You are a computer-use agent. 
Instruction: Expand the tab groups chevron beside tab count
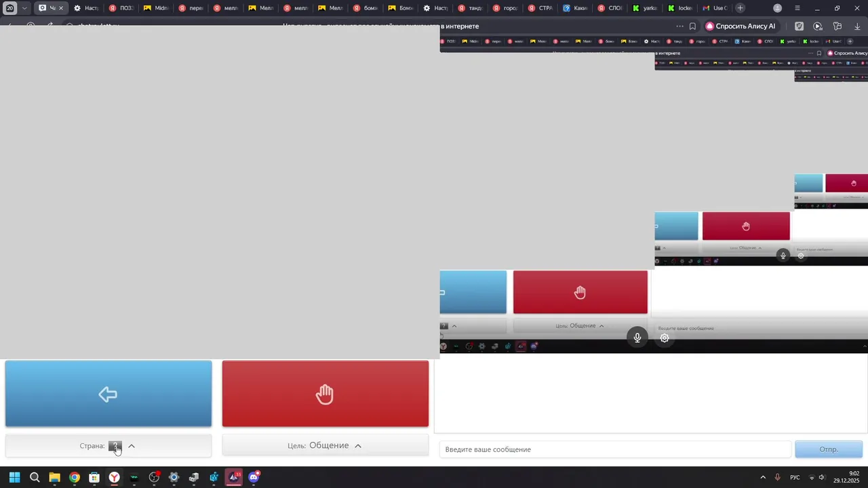pyautogui.click(x=24, y=8)
